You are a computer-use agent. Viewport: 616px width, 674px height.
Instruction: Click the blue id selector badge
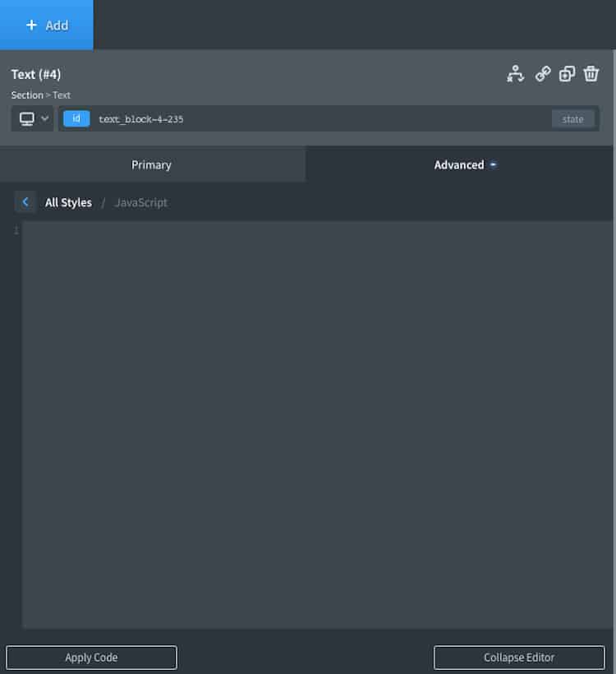point(76,118)
